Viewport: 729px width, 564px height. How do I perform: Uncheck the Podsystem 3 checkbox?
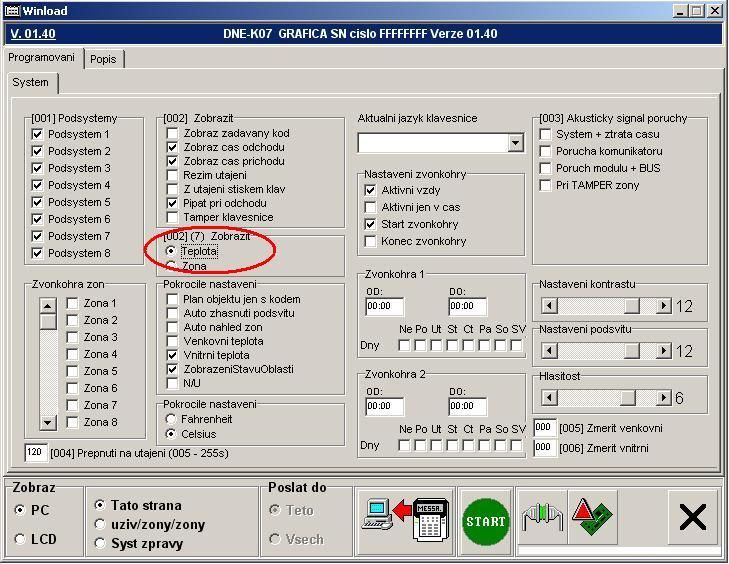click(38, 168)
